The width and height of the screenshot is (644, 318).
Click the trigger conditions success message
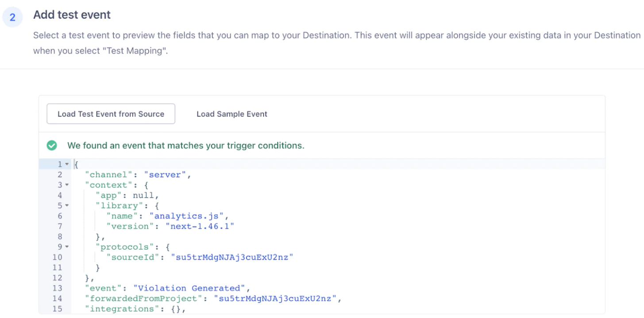[185, 145]
